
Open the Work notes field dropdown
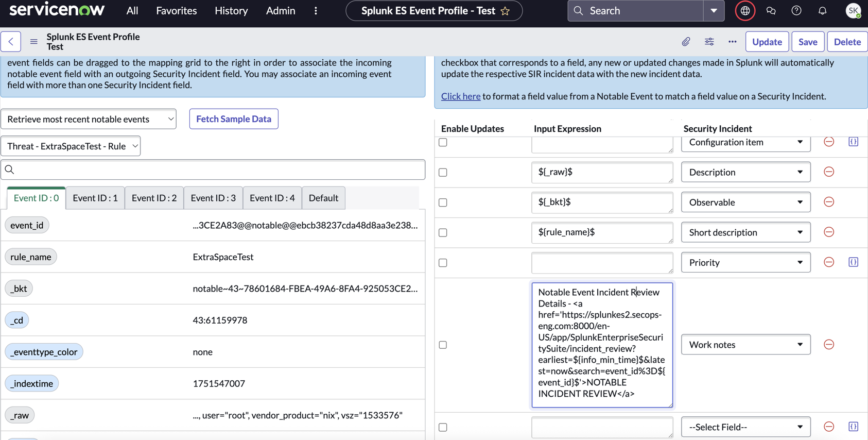[745, 345]
